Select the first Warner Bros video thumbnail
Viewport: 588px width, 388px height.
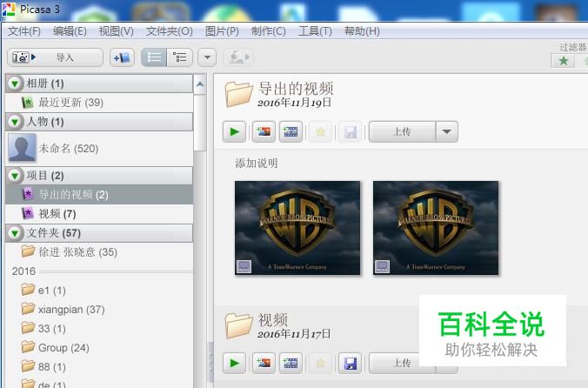pos(297,228)
